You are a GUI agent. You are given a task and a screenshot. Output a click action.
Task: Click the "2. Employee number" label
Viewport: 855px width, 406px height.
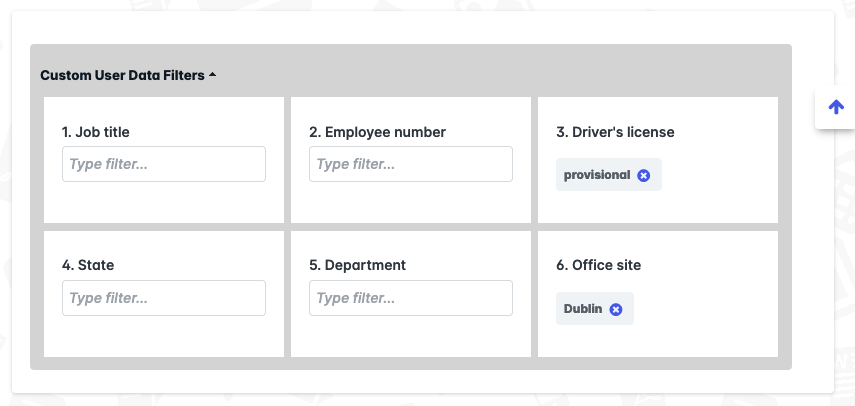point(377,132)
